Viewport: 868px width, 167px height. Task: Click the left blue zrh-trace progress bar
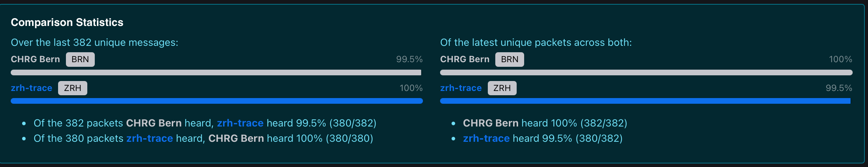217,101
